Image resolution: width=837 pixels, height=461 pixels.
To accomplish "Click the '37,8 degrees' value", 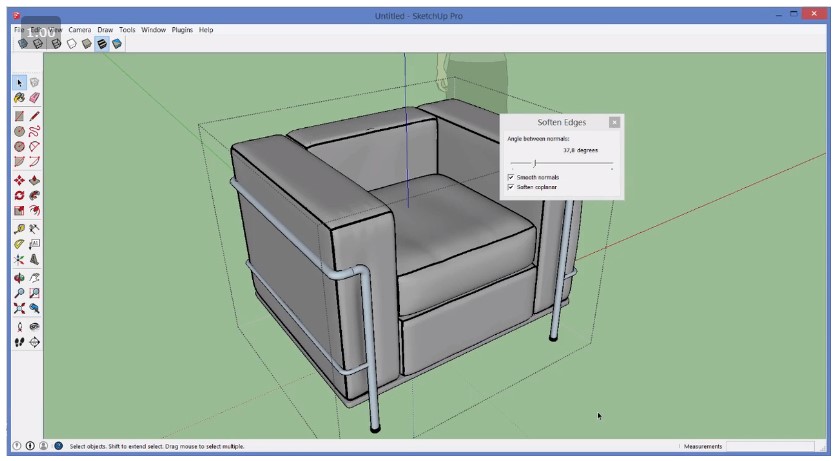I will coord(580,150).
